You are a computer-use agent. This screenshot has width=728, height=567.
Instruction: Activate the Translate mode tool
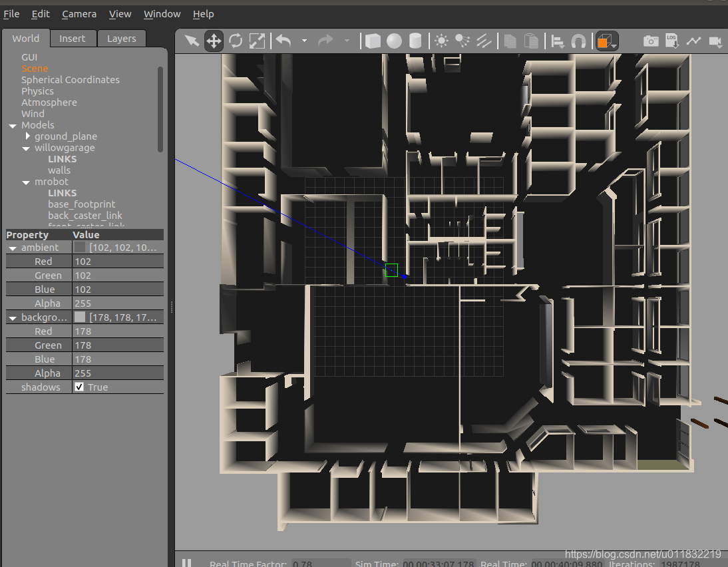click(x=214, y=41)
